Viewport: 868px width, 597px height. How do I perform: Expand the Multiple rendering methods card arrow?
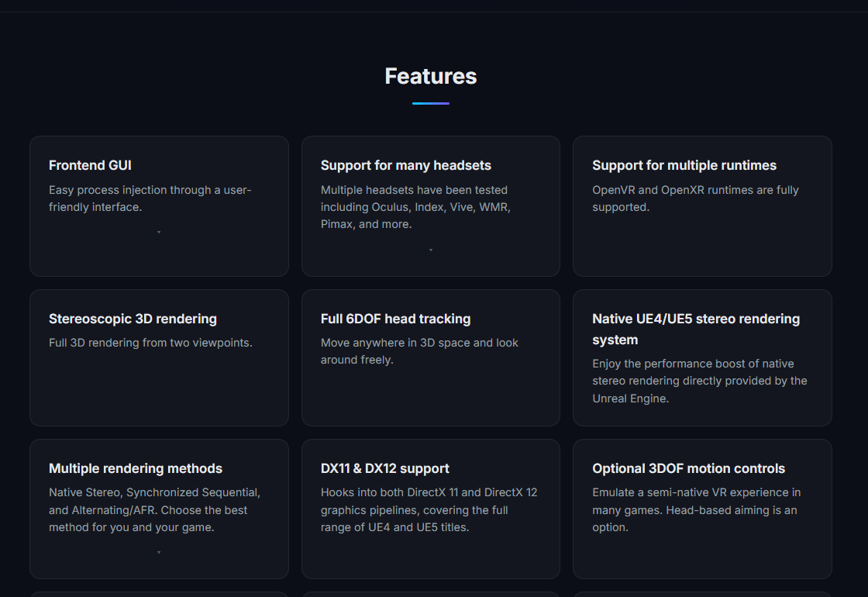pyautogui.click(x=159, y=552)
